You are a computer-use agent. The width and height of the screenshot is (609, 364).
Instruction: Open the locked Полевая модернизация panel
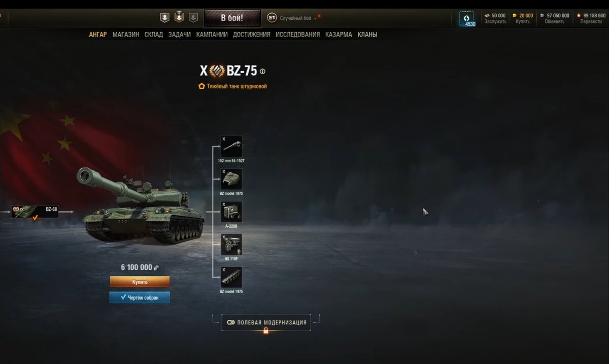[x=266, y=322]
